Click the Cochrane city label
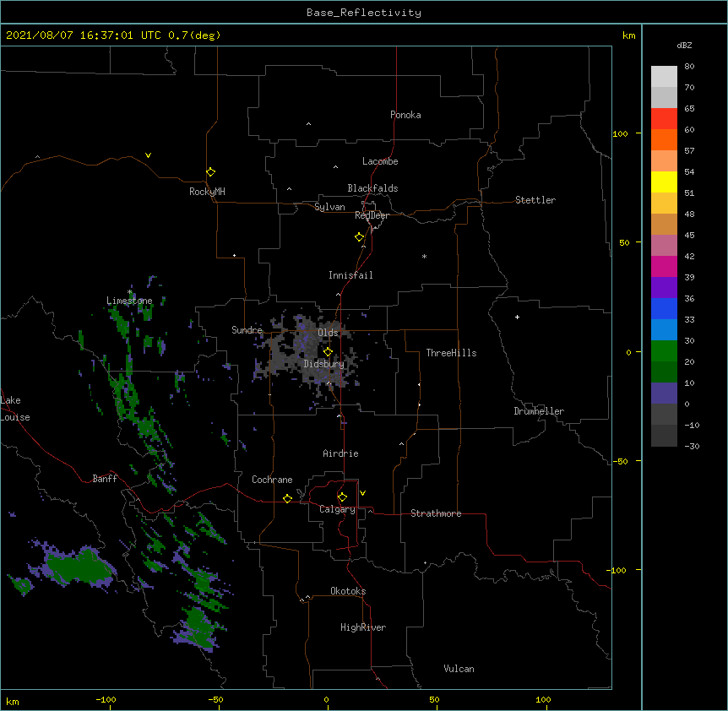Image resolution: width=728 pixels, height=711 pixels. pos(272,480)
